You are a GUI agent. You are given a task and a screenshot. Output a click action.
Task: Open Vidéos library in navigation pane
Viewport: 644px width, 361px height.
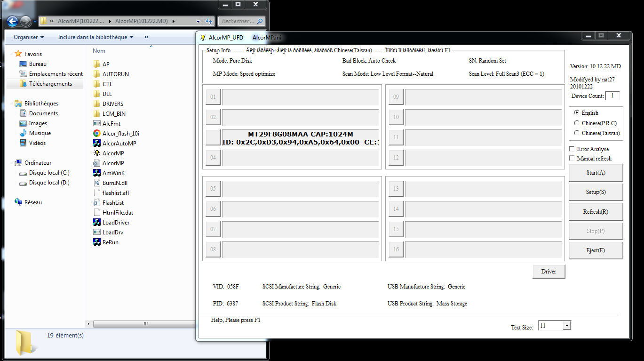pos(38,143)
